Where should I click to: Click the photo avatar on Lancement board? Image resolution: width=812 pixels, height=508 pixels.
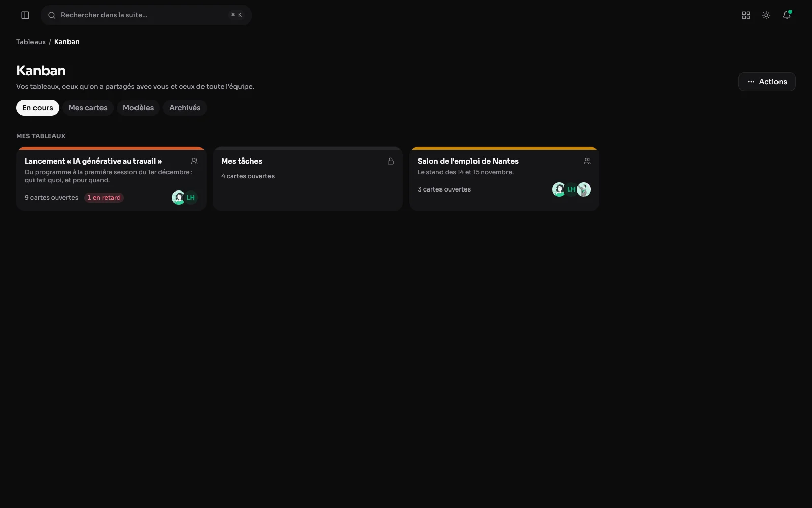[x=178, y=198]
